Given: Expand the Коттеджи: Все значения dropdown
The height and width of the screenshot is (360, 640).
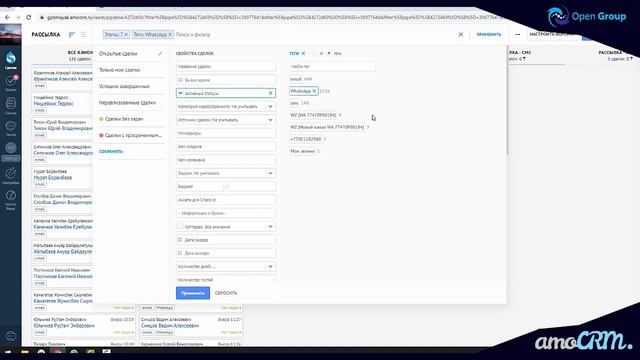Looking at the screenshot, I should click(226, 227).
